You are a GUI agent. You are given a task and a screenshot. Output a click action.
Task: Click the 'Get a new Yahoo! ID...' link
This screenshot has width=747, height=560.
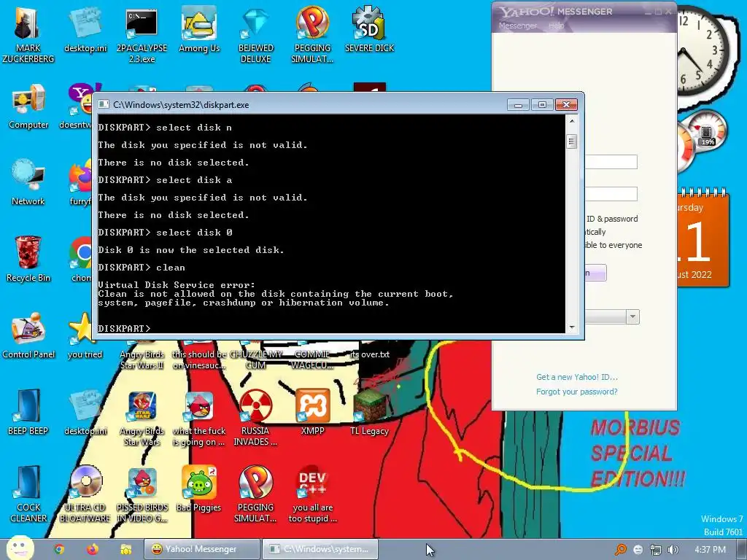tap(577, 377)
